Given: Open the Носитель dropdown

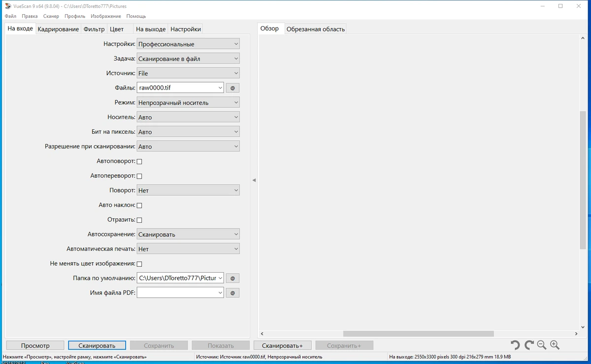Looking at the screenshot, I should tap(188, 117).
